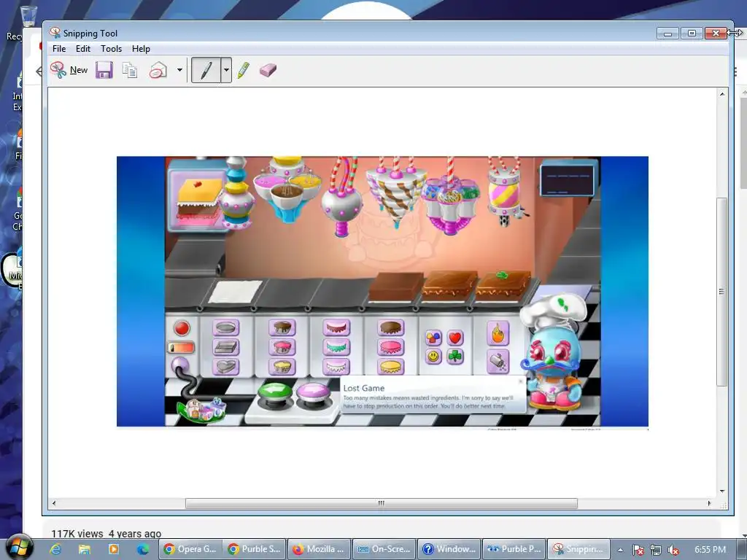Select the Pen tool
747x560 pixels.
206,70
